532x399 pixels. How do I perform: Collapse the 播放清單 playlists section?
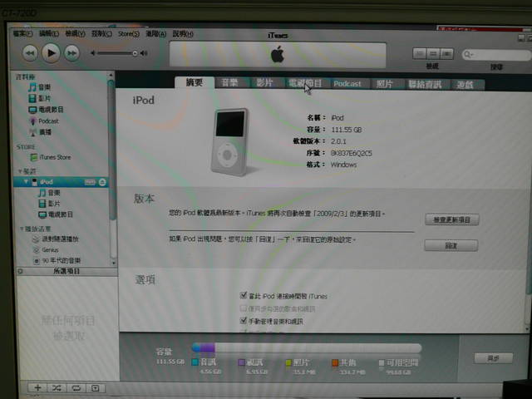tap(22, 229)
